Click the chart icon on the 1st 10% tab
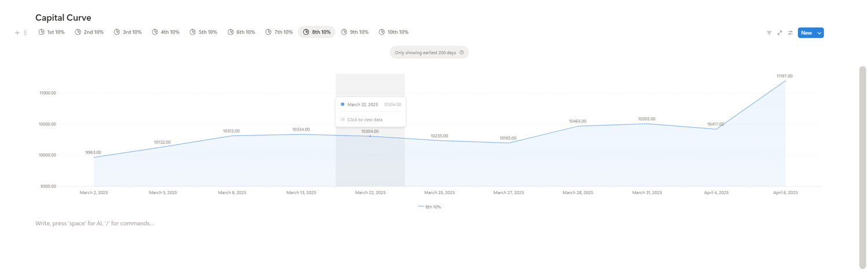This screenshot has height=275, width=868. point(42,32)
